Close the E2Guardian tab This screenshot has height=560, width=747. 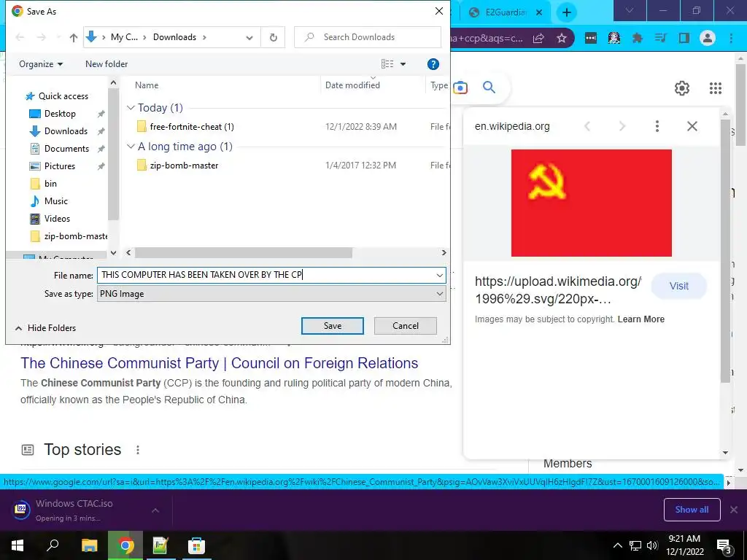point(539,13)
